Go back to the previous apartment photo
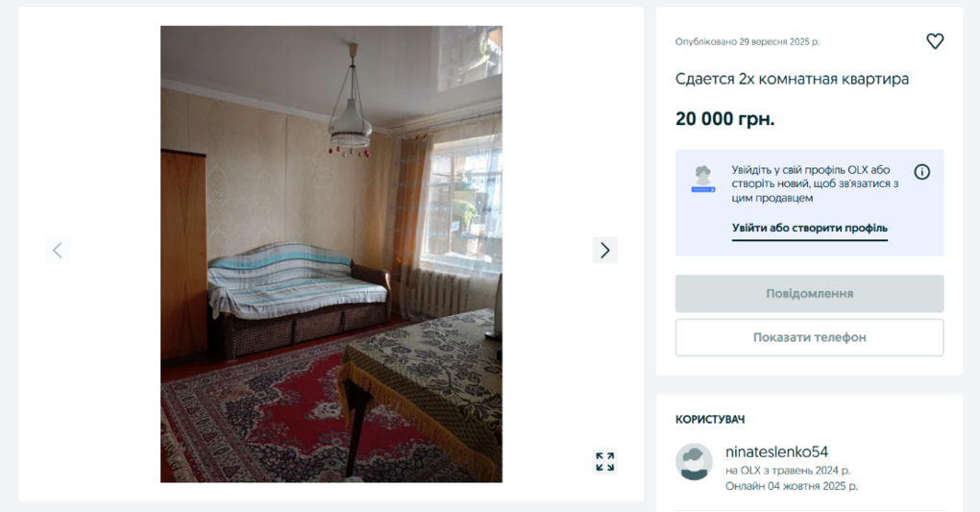 point(58,250)
